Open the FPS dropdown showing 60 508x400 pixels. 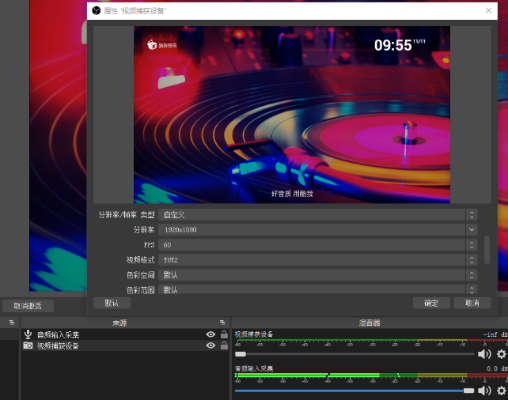click(x=318, y=245)
